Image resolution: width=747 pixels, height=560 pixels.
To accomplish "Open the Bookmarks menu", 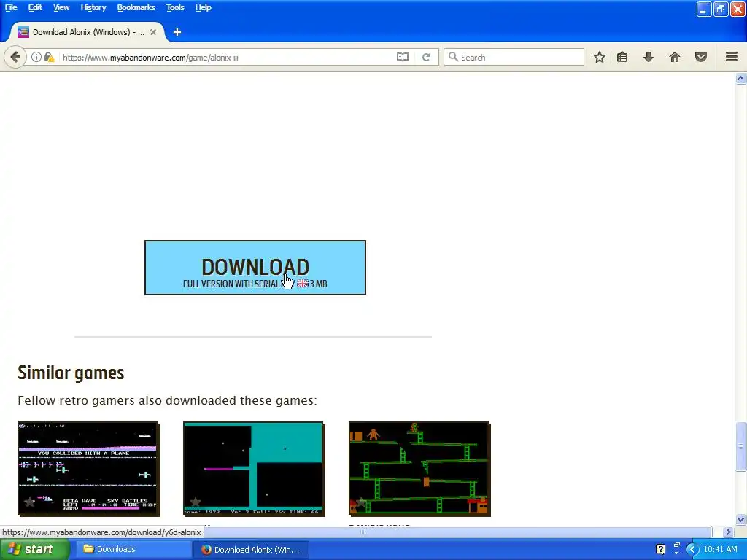I will coord(136,7).
